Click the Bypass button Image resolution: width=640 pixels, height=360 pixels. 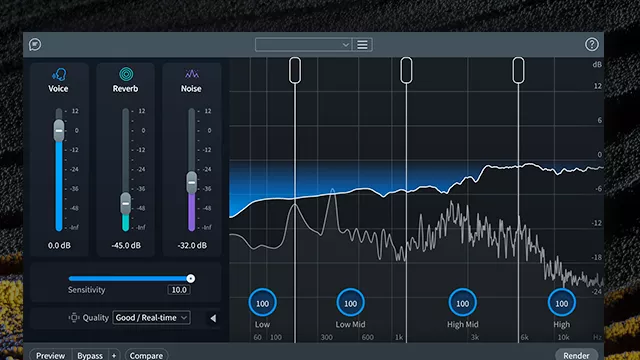point(90,355)
